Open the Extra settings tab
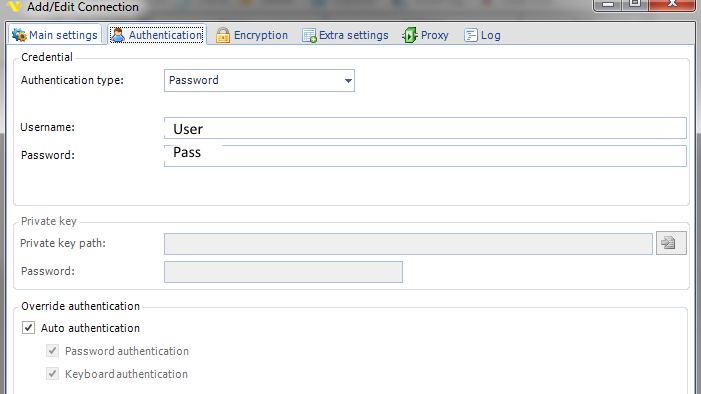Screen dimensions: 701x394 (345, 35)
